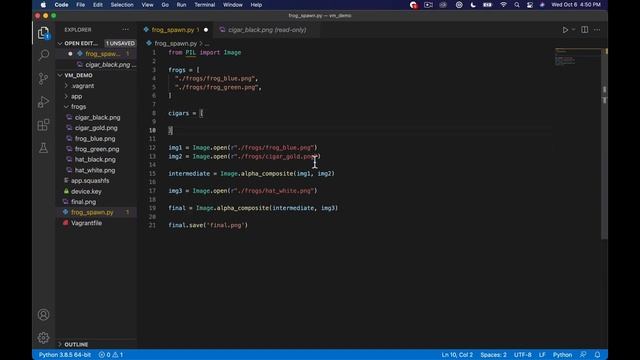Click Ln 10, Col 2 position indicator
640x360 pixels.
(457, 355)
